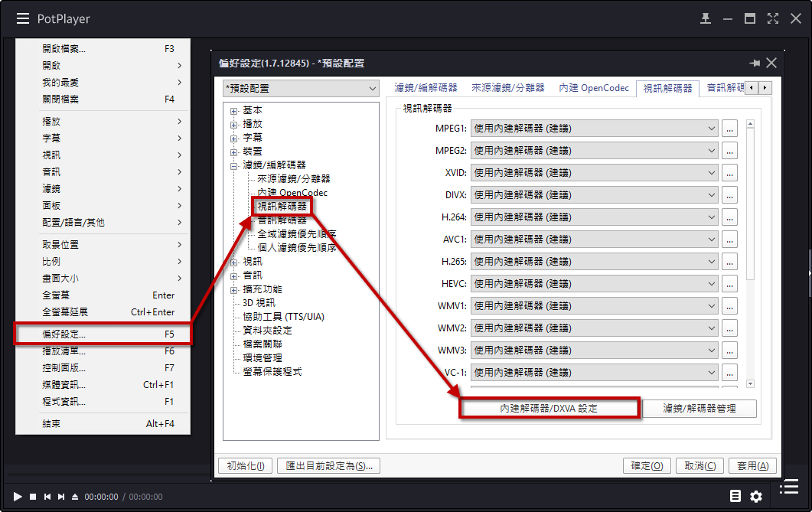
Task: Switch to the 濾鏡/編解碼器 tab
Action: (x=426, y=88)
